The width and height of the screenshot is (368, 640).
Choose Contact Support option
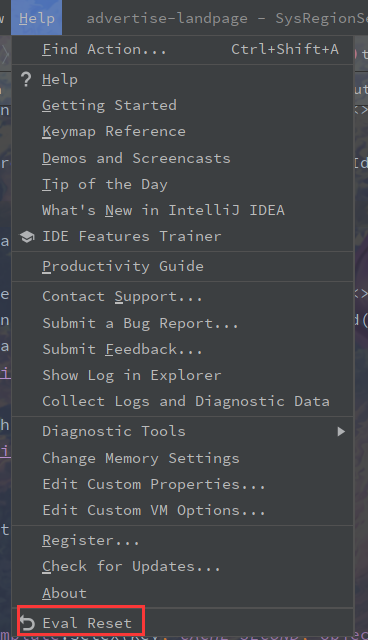click(x=182, y=296)
